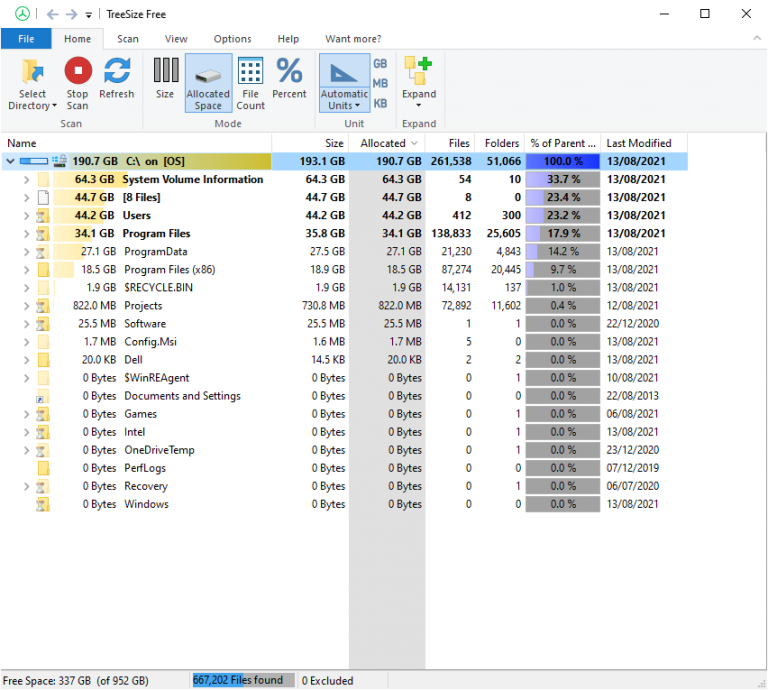Open the Scan ribbon tab

point(128,39)
